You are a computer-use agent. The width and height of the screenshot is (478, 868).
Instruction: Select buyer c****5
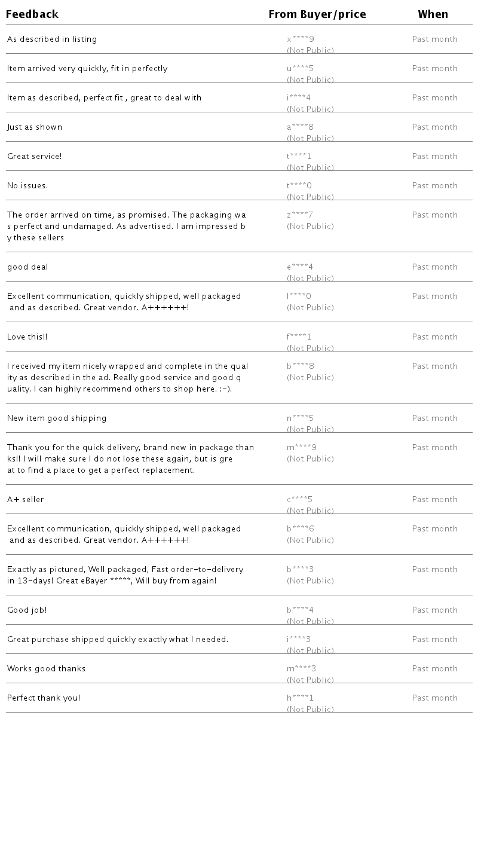click(300, 500)
